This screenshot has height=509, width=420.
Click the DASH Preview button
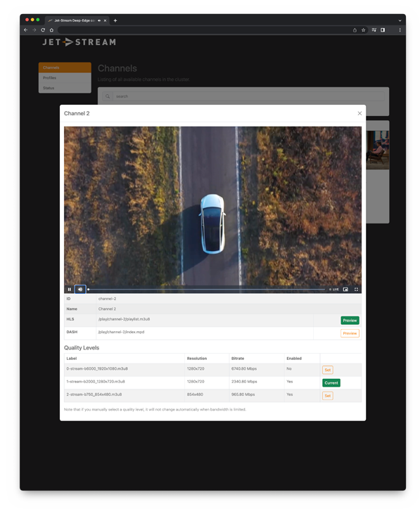point(350,333)
